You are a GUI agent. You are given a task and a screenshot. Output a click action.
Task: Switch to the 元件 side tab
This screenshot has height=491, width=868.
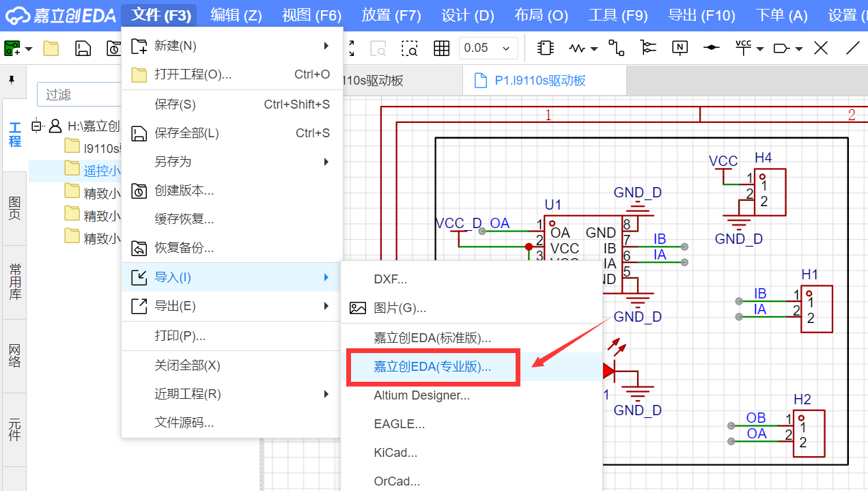click(x=14, y=430)
